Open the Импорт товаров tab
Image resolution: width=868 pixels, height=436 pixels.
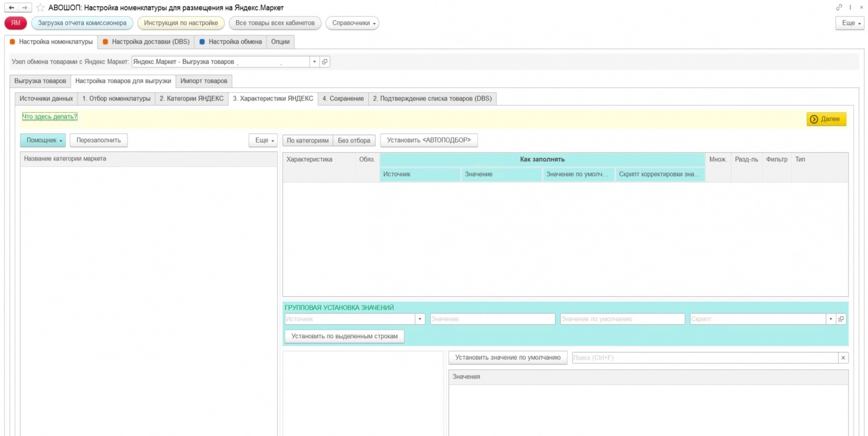pos(204,81)
